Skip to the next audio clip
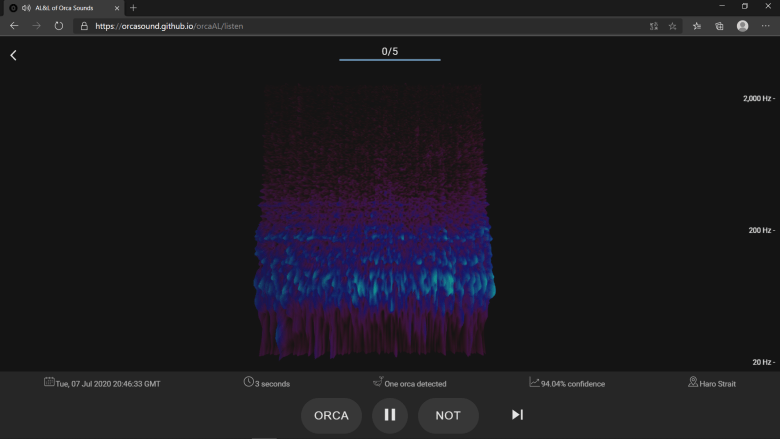 point(517,415)
